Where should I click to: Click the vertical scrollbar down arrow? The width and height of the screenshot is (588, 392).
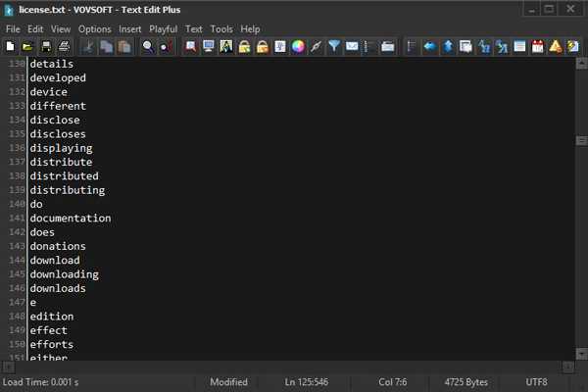[x=581, y=354]
